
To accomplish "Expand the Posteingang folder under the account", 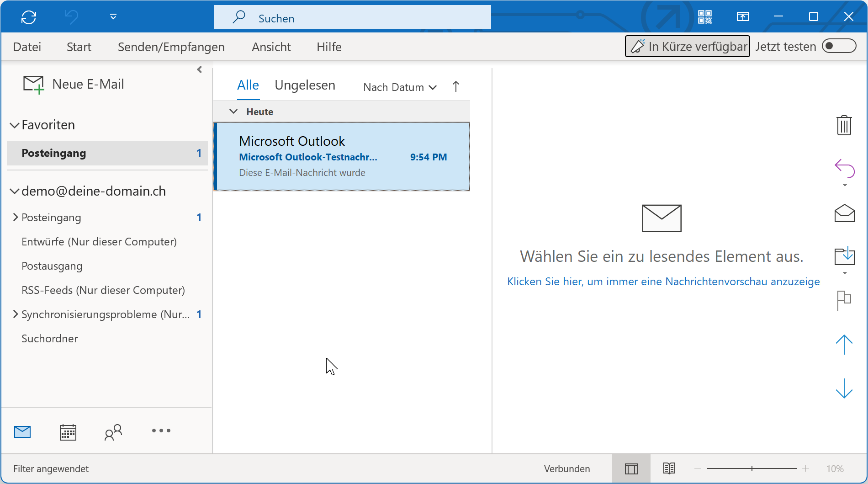I will [16, 217].
